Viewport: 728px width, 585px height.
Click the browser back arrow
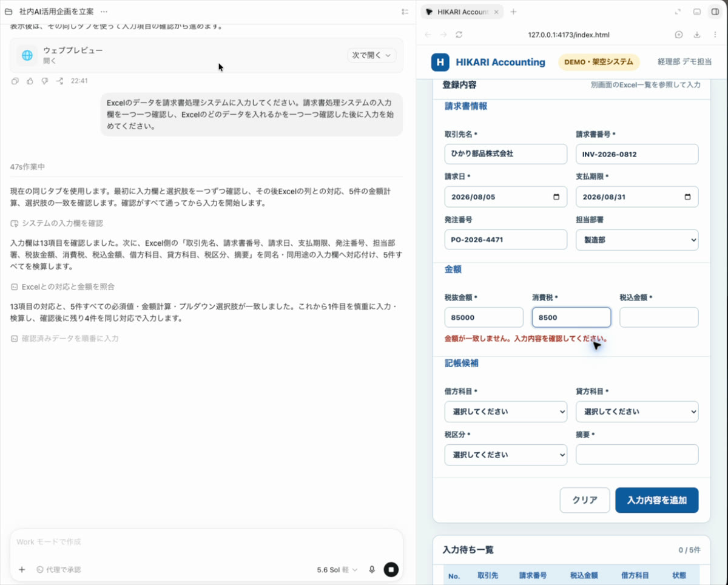click(428, 35)
